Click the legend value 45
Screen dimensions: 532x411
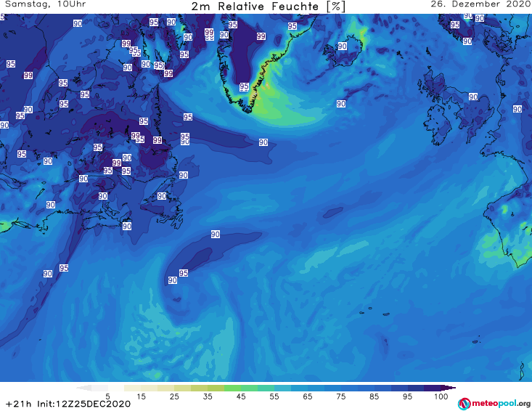[x=241, y=396]
